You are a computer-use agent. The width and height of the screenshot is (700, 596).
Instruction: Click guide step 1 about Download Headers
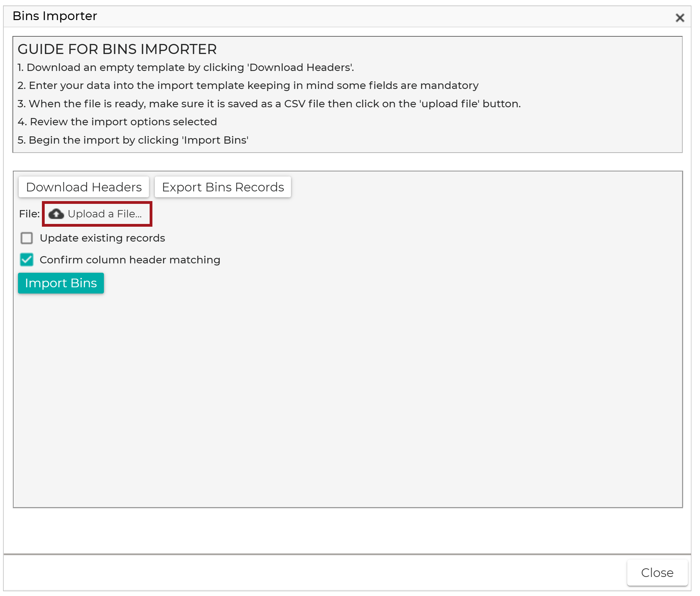coord(186,67)
